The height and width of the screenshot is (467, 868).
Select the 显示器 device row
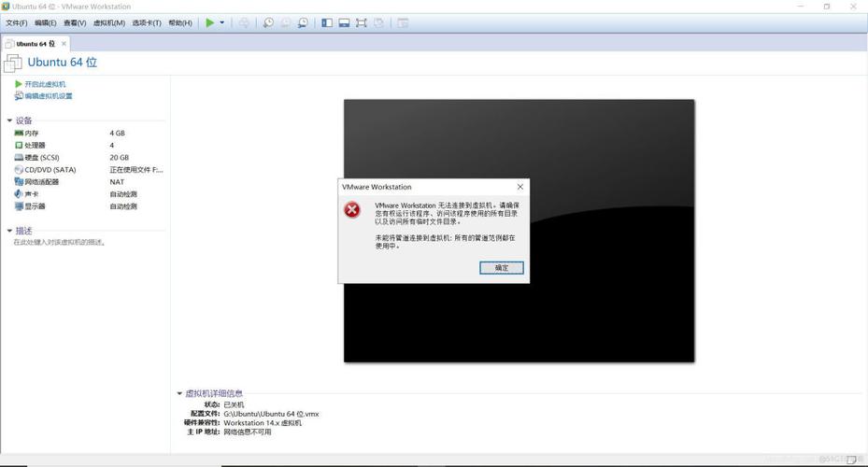pos(89,205)
